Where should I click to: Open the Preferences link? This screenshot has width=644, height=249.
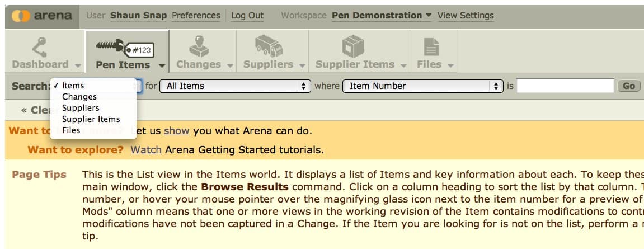pyautogui.click(x=196, y=16)
